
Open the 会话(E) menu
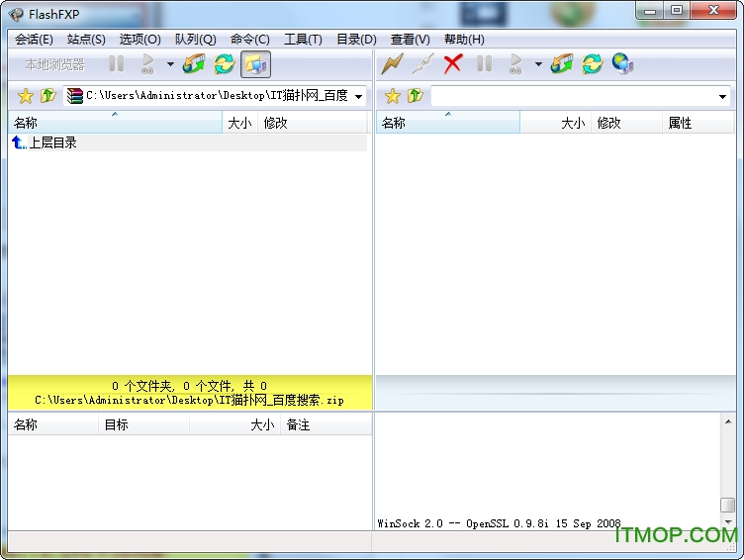[x=34, y=40]
